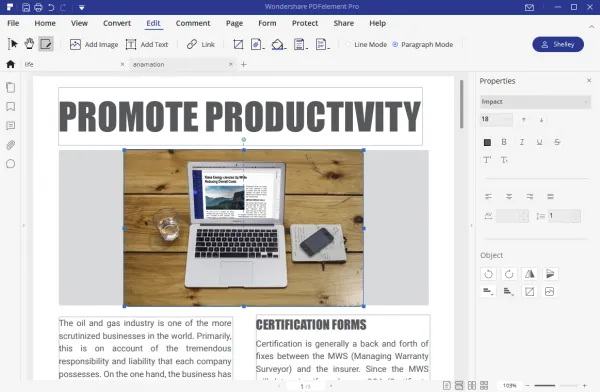Switch to the Page tab

[x=234, y=23]
